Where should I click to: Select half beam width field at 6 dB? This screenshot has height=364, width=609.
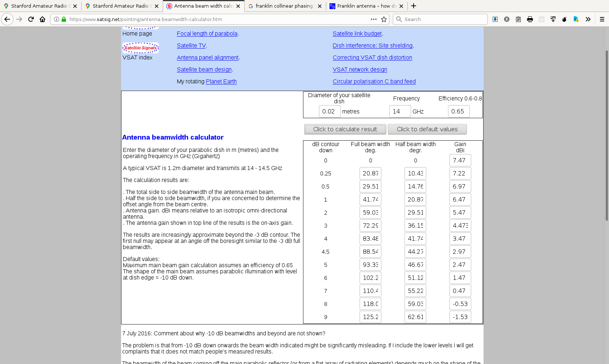[x=415, y=278]
